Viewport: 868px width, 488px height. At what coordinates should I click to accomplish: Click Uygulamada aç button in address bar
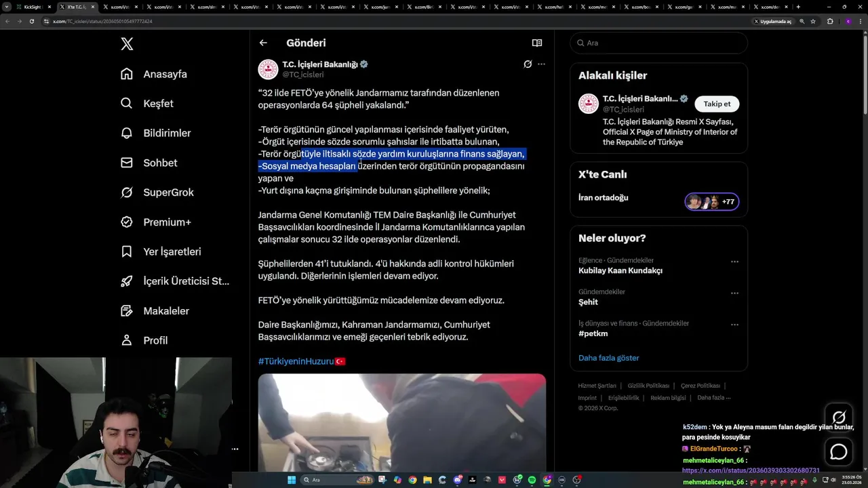tap(772, 21)
